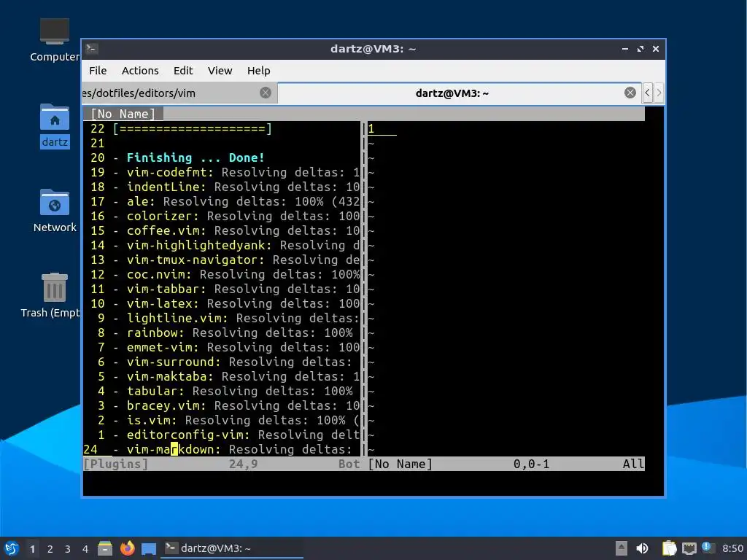This screenshot has height=560, width=747.
Task: Click the is.vim plugin line
Action: [x=222, y=421]
